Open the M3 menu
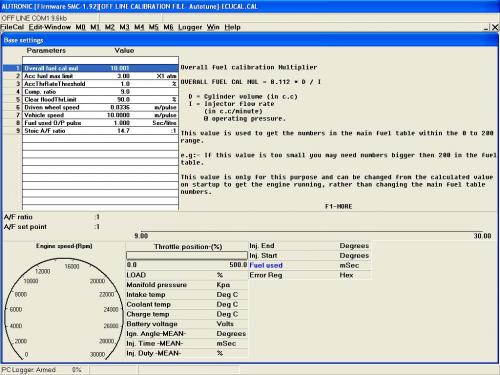Image resolution: width=500 pixels, height=375 pixels. click(x=124, y=27)
